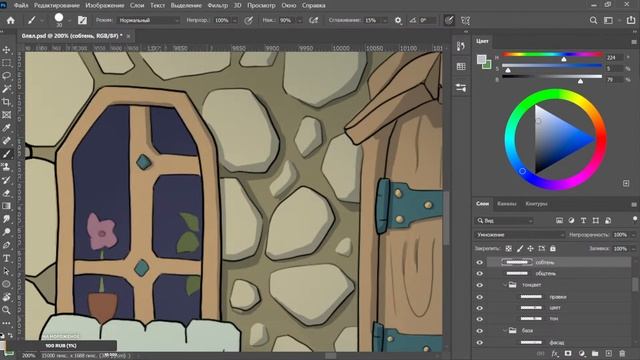Hide the тонцвет group
The height and width of the screenshot is (360, 640).
click(x=480, y=285)
